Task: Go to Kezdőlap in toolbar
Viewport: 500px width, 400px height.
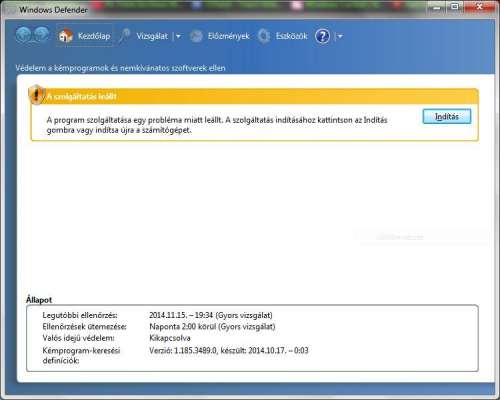Action: pos(84,35)
